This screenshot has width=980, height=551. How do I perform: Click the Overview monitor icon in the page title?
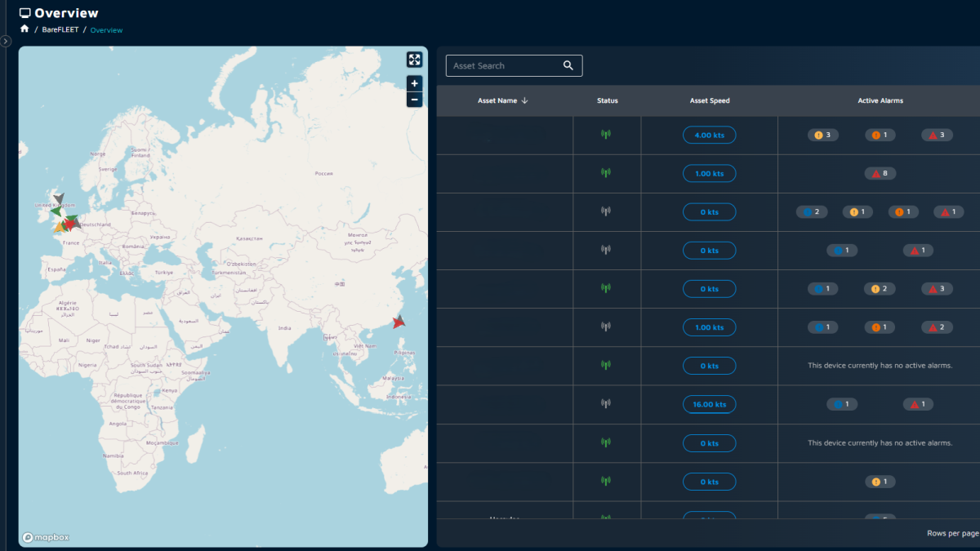[x=26, y=12]
